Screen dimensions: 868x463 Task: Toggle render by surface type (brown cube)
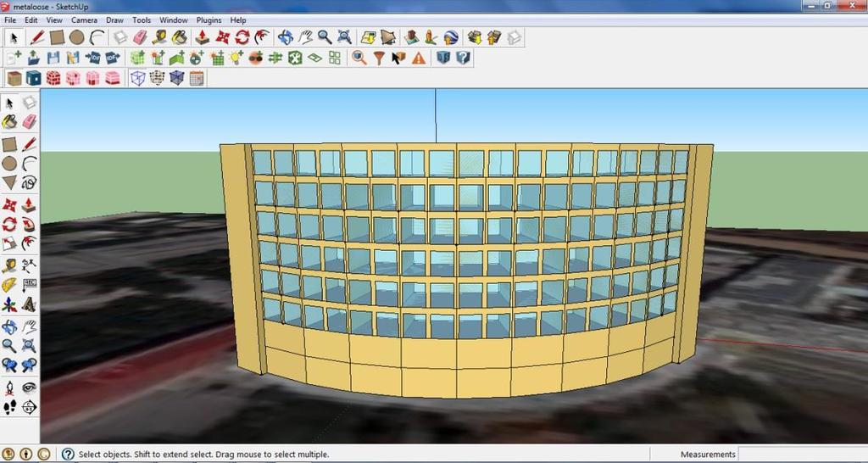[14, 78]
